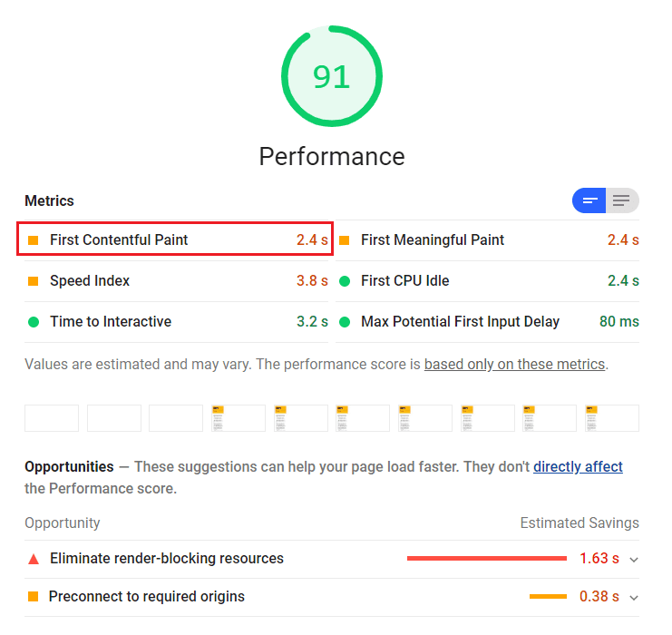The height and width of the screenshot is (635, 672).
Task: Expand the Eliminate render-blocking resources chevron
Action: pyautogui.click(x=634, y=560)
